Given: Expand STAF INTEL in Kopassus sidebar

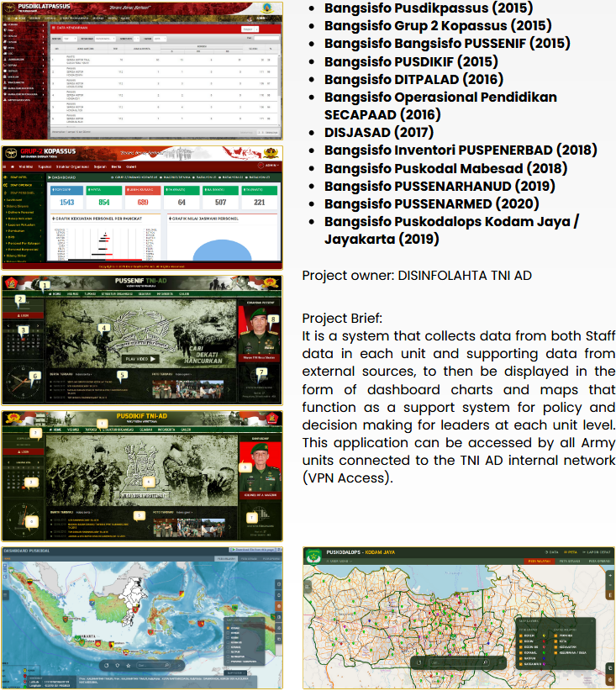Looking at the screenshot, I should pyautogui.click(x=24, y=177).
